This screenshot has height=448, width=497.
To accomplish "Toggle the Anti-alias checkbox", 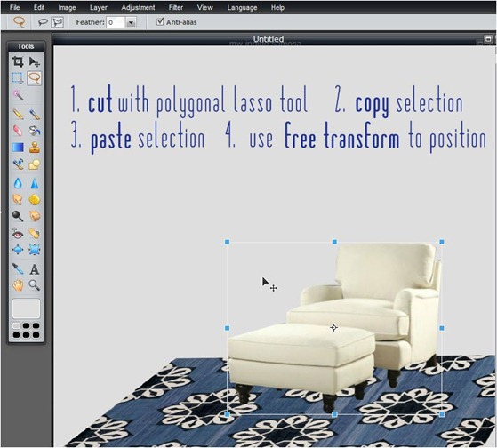I will [x=160, y=21].
